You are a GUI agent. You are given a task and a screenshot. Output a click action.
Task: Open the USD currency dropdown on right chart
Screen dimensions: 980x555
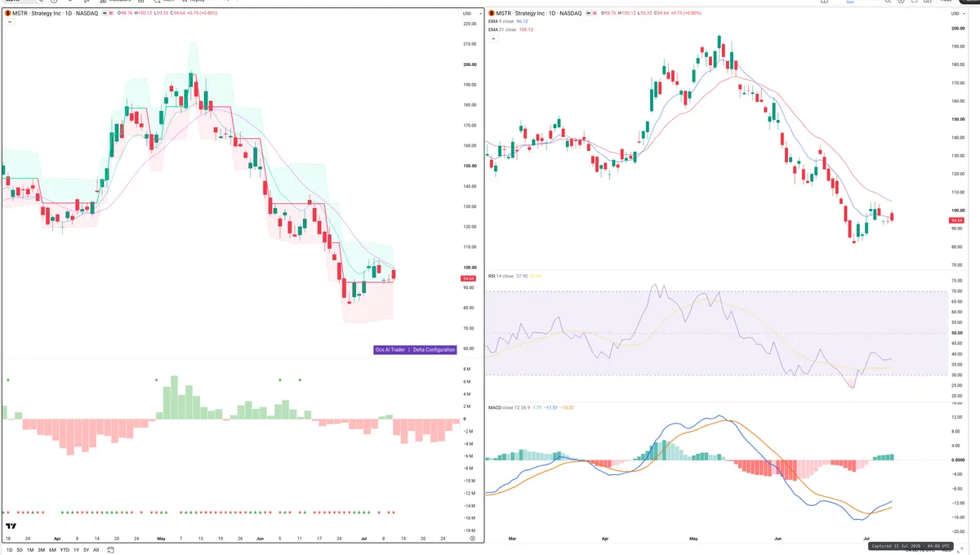pyautogui.click(x=956, y=14)
